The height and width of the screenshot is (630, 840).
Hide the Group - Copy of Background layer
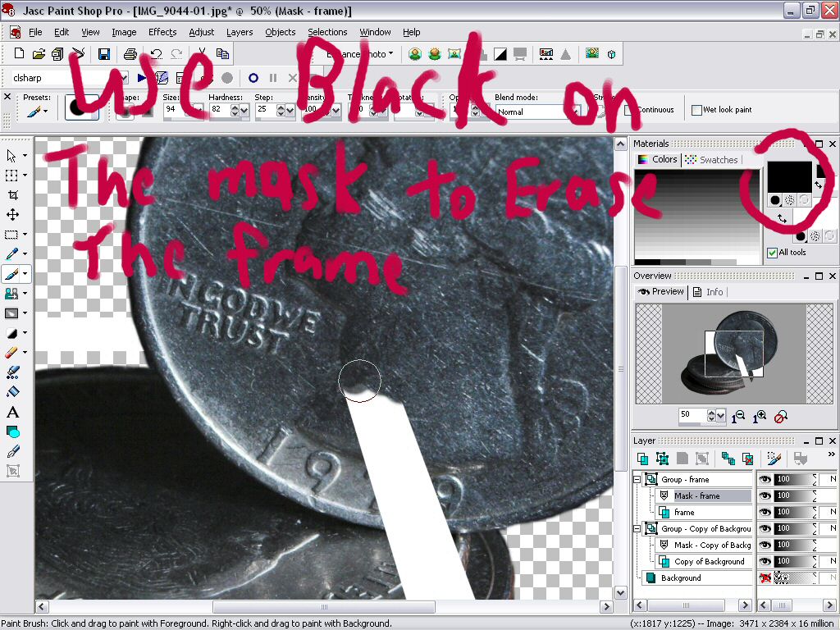click(x=765, y=528)
